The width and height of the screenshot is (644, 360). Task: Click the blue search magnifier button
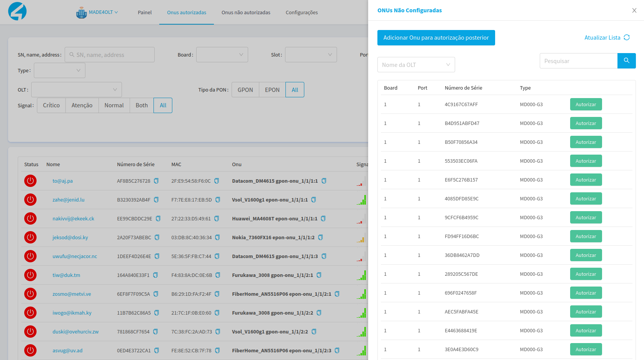click(626, 61)
